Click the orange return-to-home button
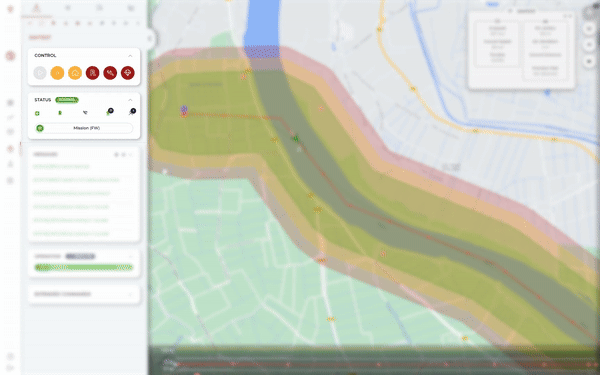Screen dimensions: 600x375 [75, 73]
